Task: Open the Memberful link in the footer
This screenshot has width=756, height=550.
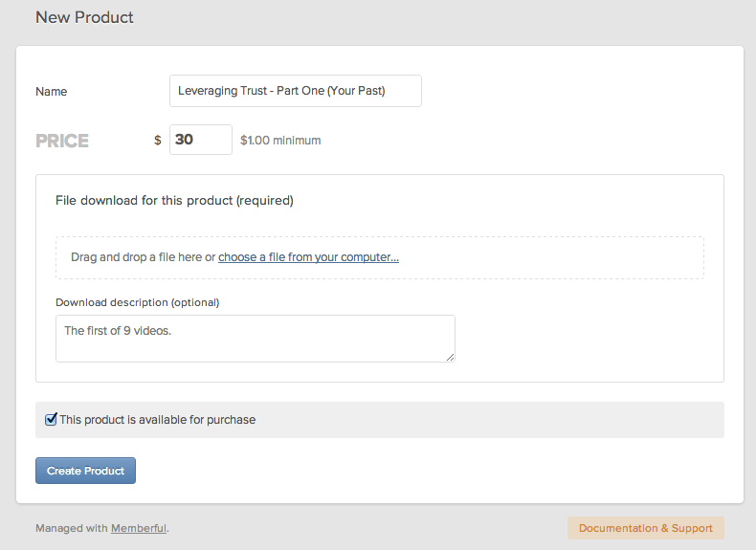Action: pos(139,528)
